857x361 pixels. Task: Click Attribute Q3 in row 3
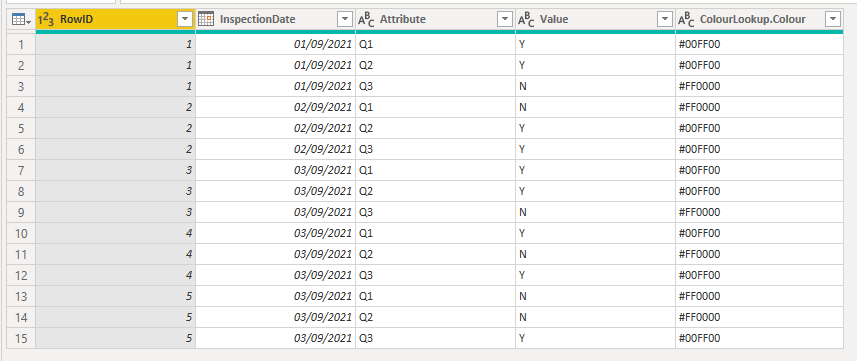(436, 86)
